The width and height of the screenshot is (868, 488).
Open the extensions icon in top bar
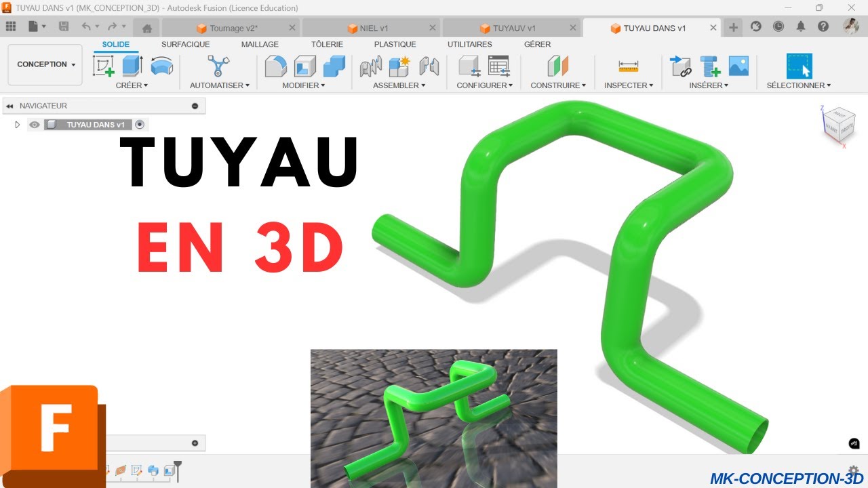(756, 26)
